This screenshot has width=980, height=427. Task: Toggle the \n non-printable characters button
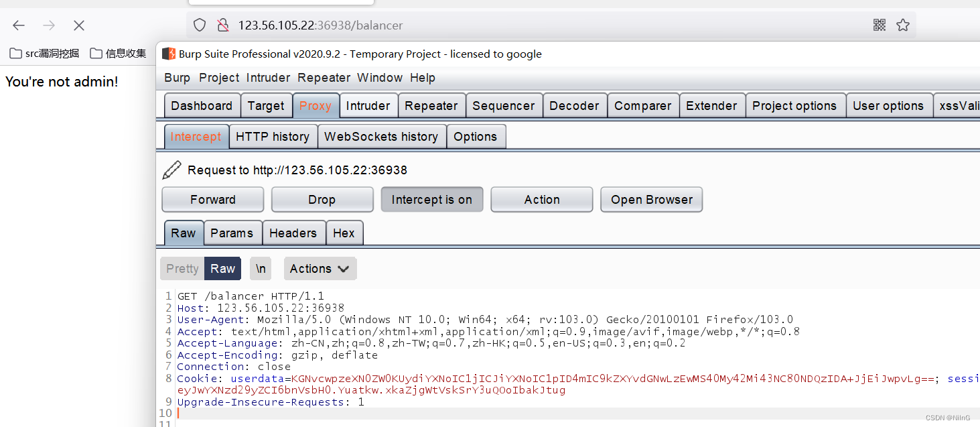[261, 269]
